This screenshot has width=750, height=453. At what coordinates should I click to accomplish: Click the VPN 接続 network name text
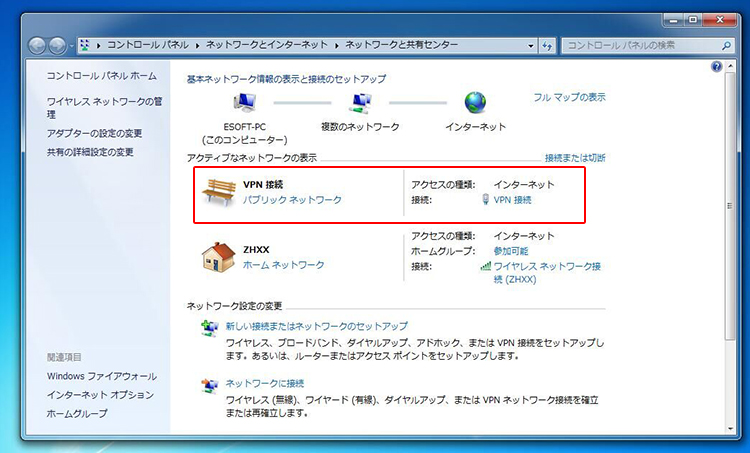(263, 185)
